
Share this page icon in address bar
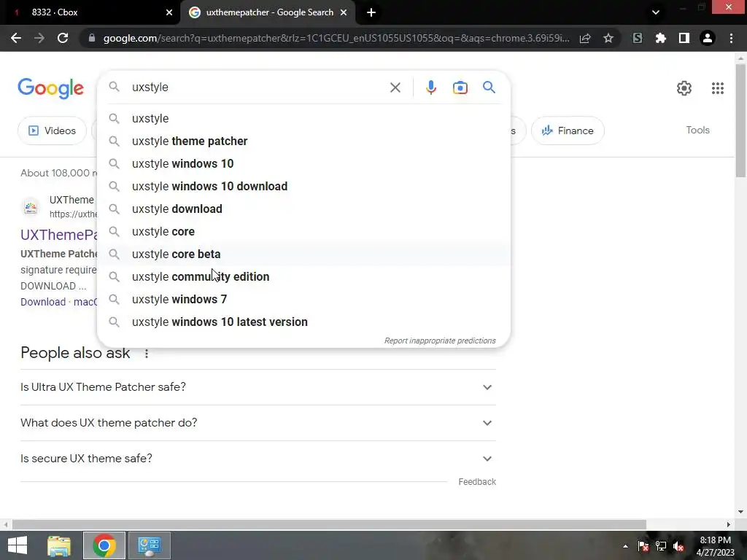point(585,38)
